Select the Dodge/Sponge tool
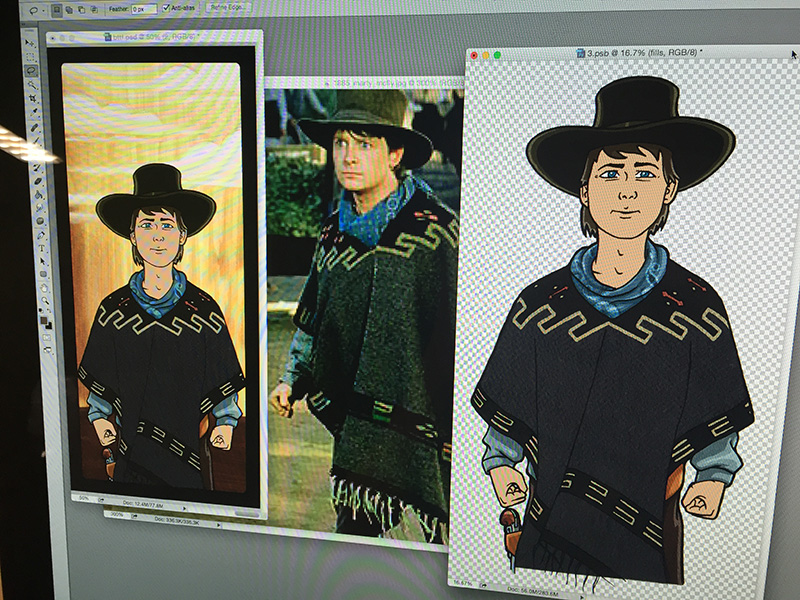 (x=40, y=221)
